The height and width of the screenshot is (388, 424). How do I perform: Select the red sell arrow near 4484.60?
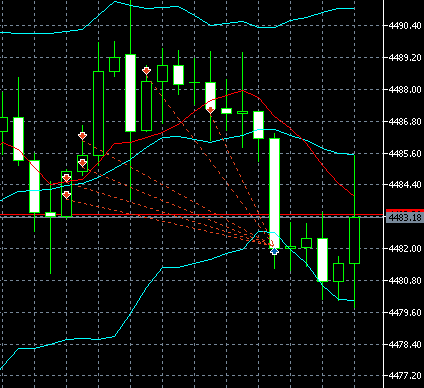point(66,179)
